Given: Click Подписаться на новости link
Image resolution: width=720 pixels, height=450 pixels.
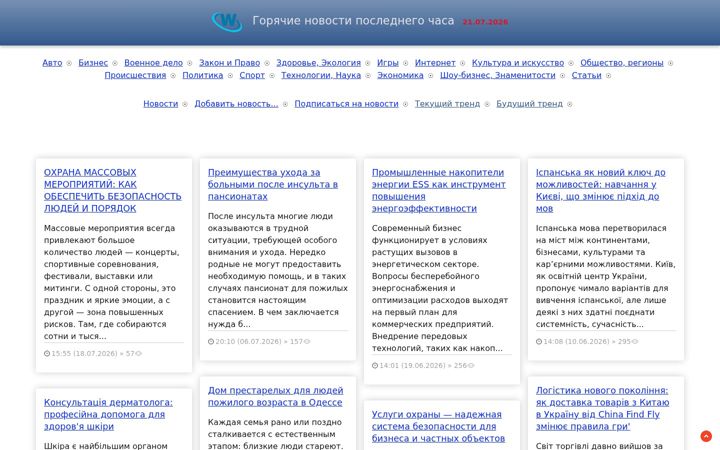Looking at the screenshot, I should tap(346, 104).
